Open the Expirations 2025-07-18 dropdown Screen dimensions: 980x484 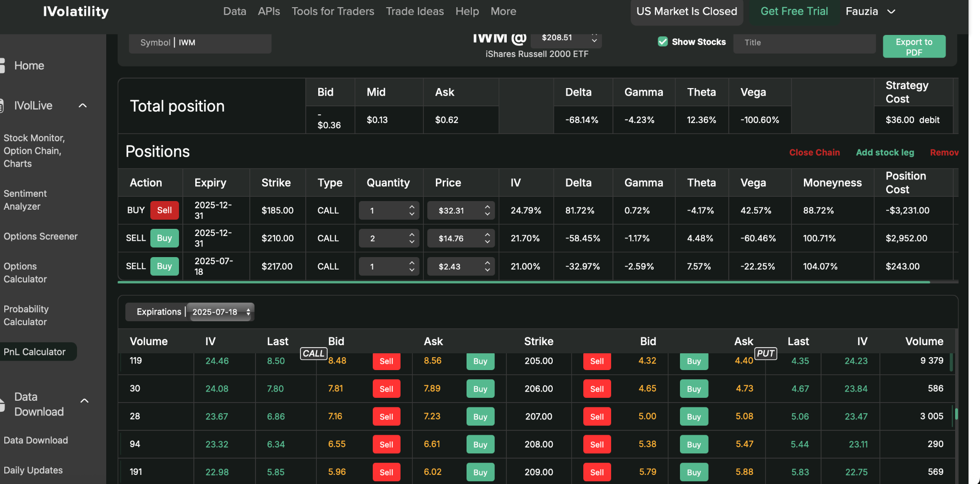[220, 312]
